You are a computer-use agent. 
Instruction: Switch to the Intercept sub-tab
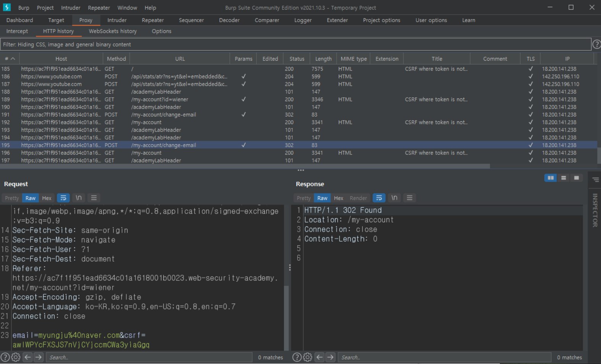point(17,31)
